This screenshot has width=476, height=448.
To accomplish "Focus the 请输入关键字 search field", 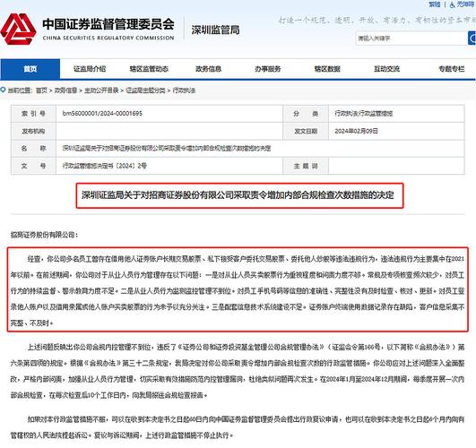I will click(x=411, y=39).
